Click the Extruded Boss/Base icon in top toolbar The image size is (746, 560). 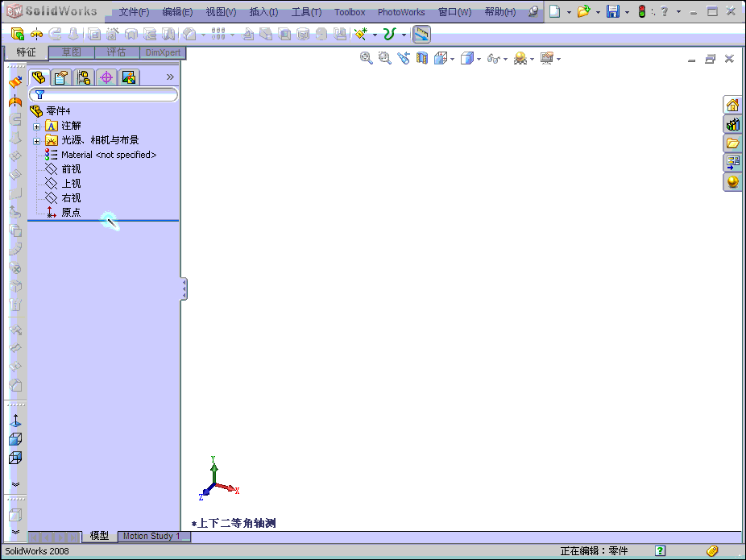pos(18,35)
